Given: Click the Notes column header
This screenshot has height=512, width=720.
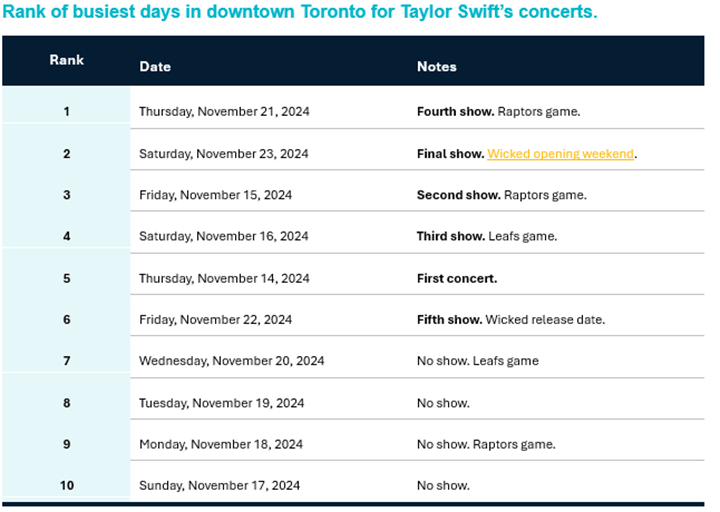Looking at the screenshot, I should (437, 67).
